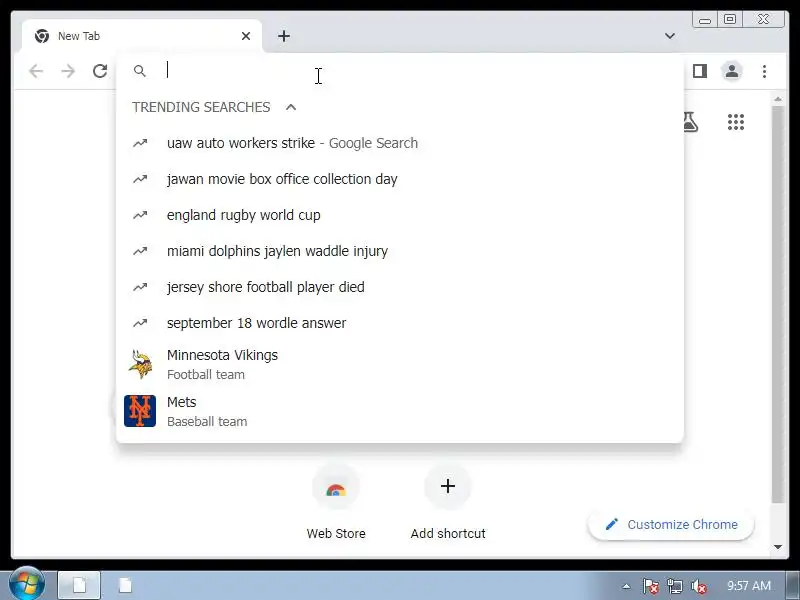
Task: Open the Action Center flag icon
Action: [x=650, y=586]
